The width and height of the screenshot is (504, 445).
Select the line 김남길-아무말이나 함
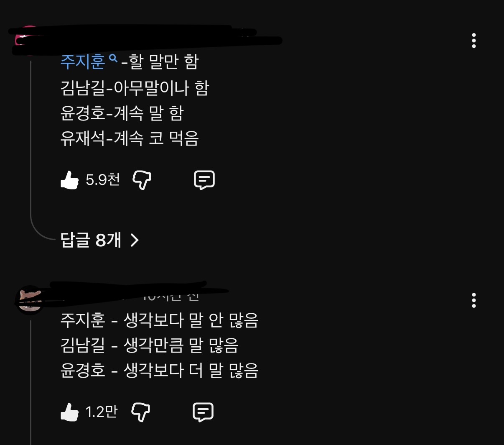[135, 88]
